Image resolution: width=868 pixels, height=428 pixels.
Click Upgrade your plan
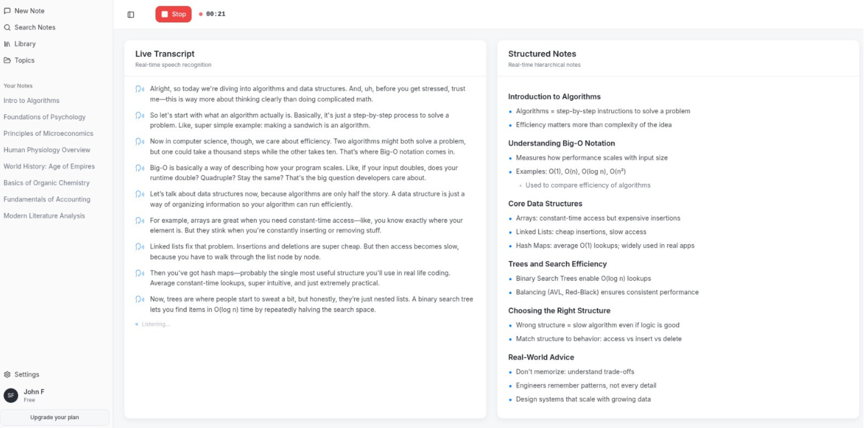tap(55, 417)
